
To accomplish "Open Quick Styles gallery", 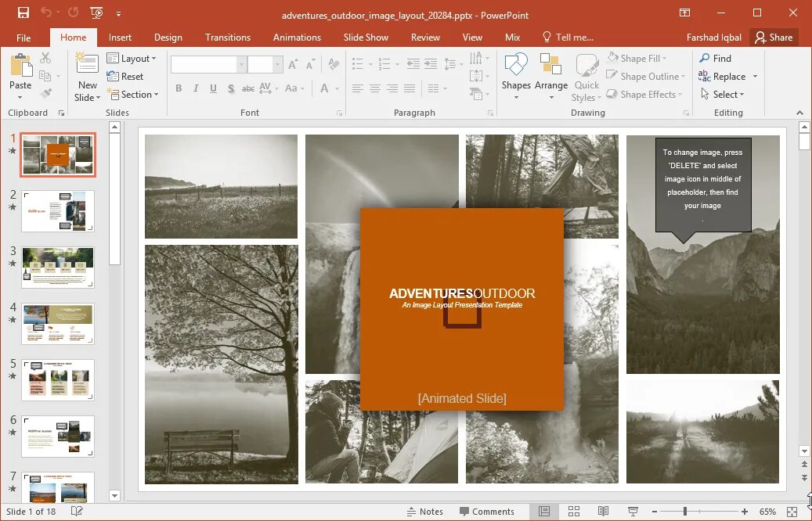I will [586, 77].
